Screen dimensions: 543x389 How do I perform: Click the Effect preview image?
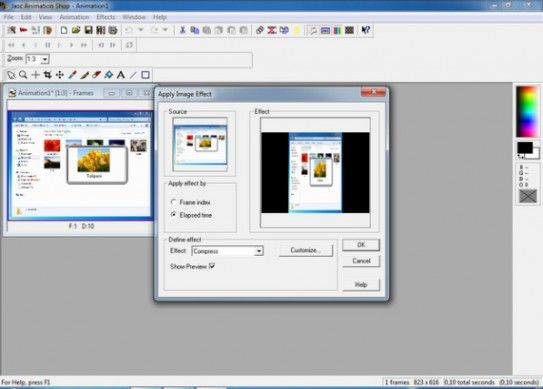tap(315, 173)
